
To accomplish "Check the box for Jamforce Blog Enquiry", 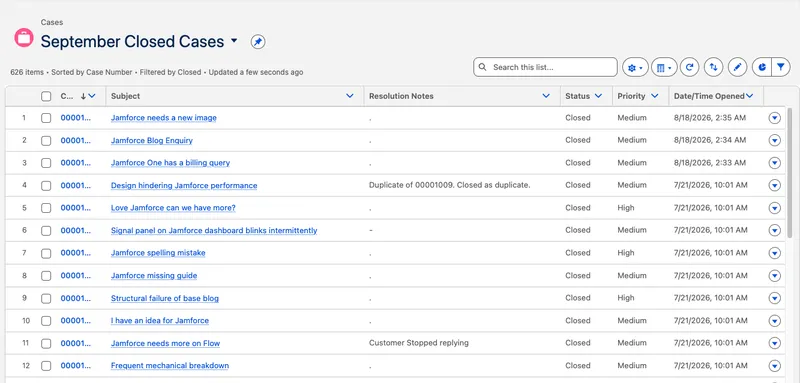I will 46,140.
